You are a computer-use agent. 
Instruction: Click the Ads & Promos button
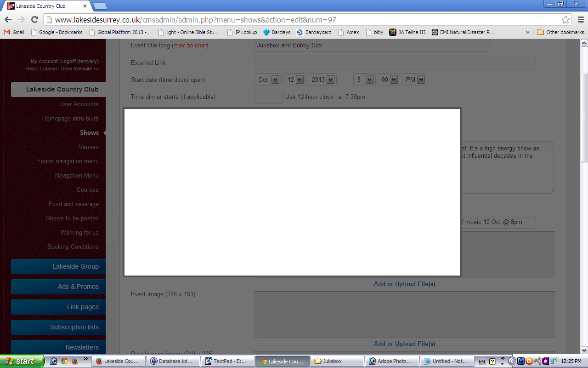58,287
